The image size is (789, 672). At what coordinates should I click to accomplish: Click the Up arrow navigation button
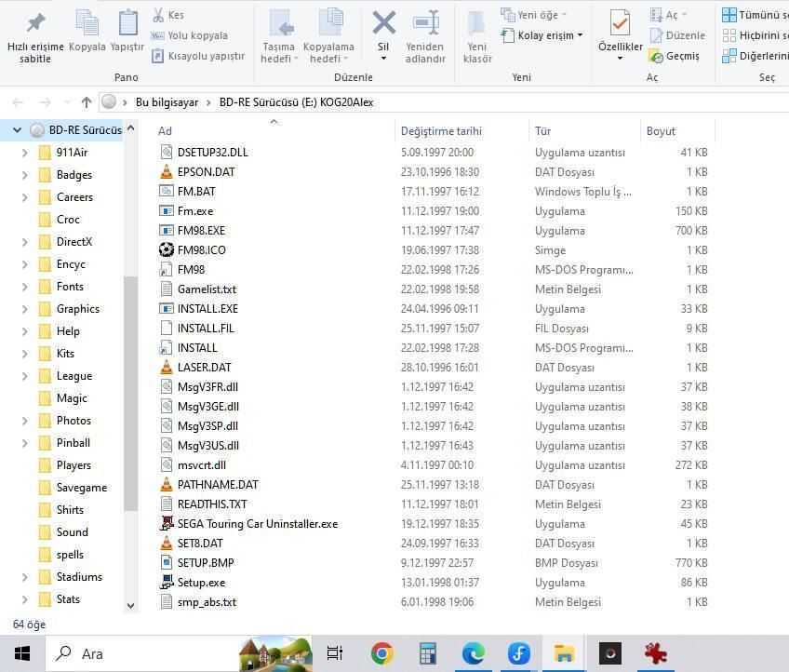[x=87, y=102]
